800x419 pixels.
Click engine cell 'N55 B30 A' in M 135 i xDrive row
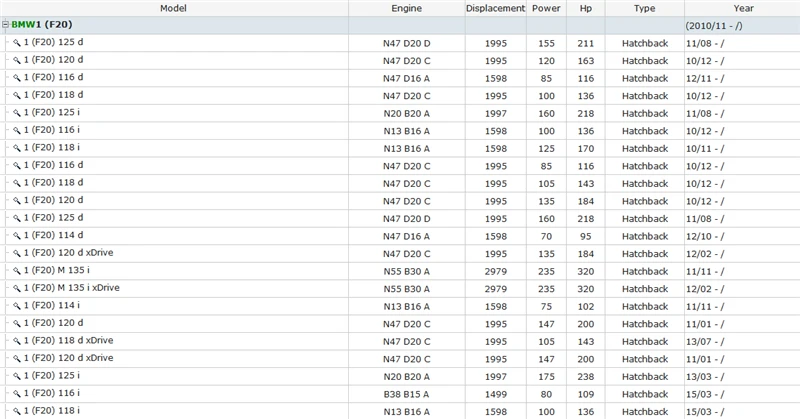pyautogui.click(x=407, y=289)
